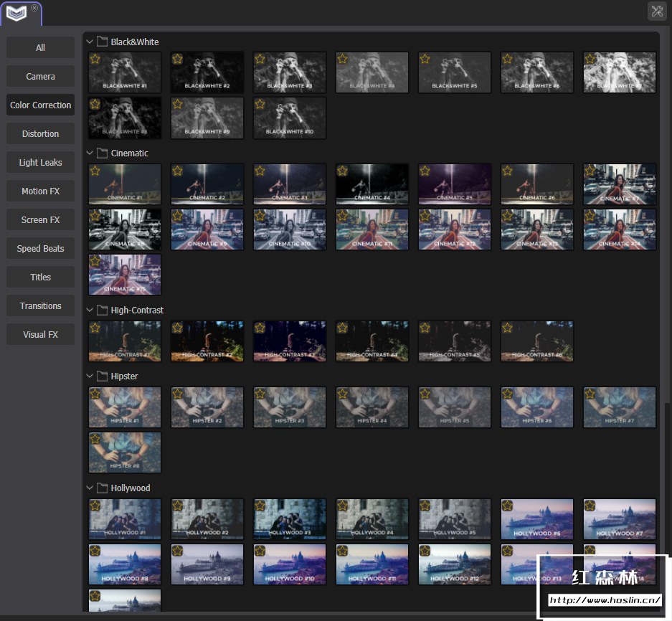Select the High-Contrast #3 thumbnail
Screen dimensions: 672x621
point(290,341)
